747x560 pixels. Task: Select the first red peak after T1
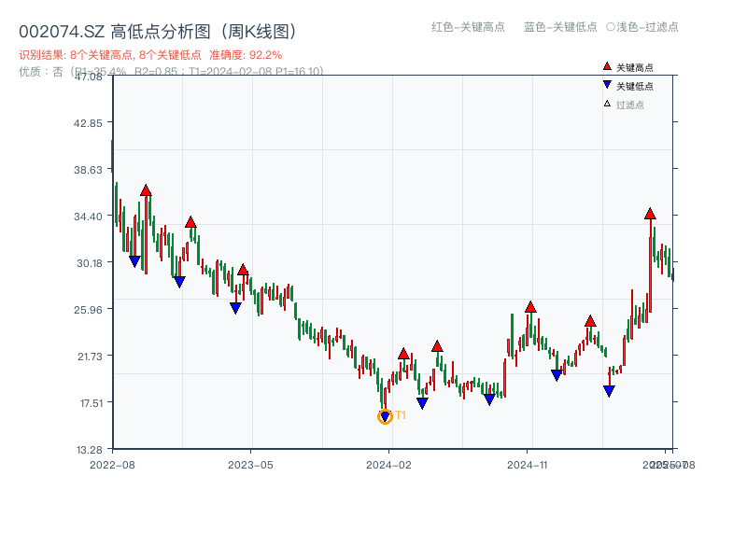(403, 354)
